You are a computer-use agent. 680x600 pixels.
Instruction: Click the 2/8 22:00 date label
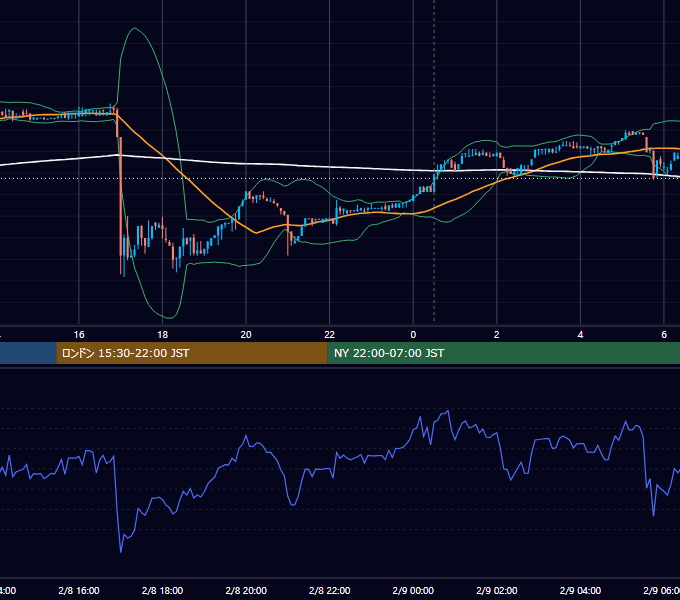[x=330, y=590]
